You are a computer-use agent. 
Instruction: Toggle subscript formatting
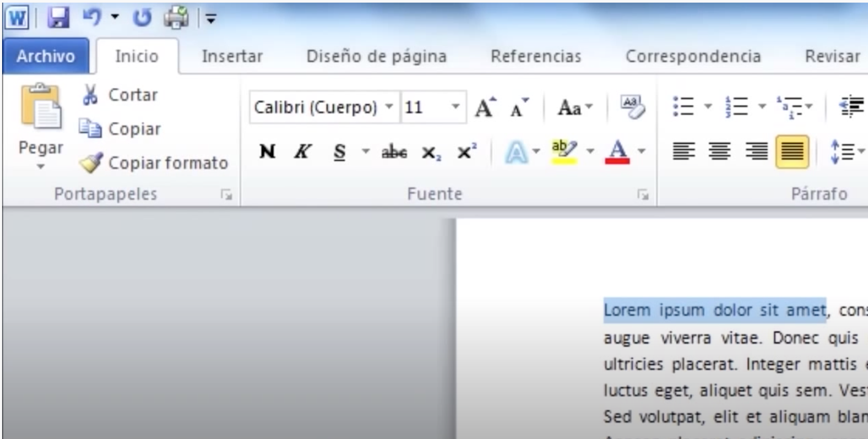[431, 153]
